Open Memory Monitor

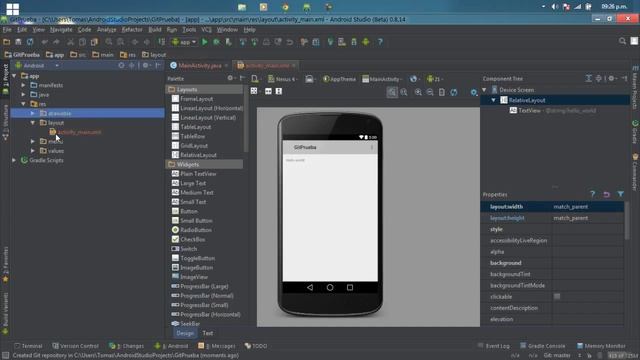[601, 346]
